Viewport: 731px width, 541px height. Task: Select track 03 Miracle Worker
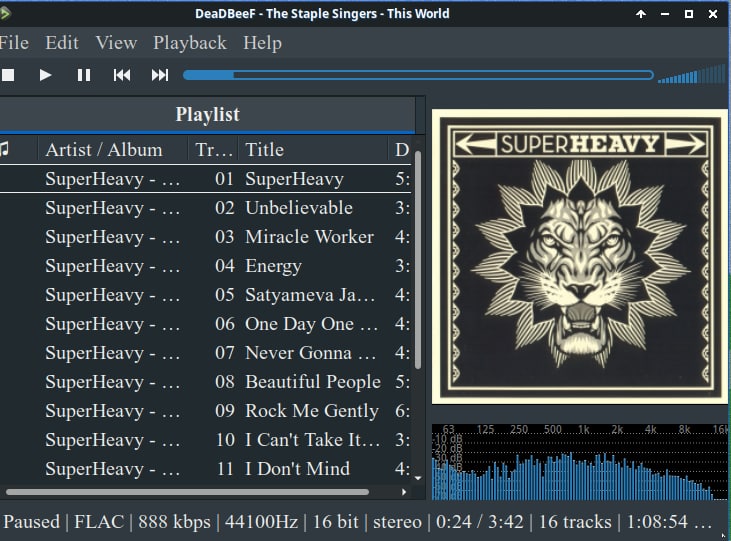click(x=206, y=236)
